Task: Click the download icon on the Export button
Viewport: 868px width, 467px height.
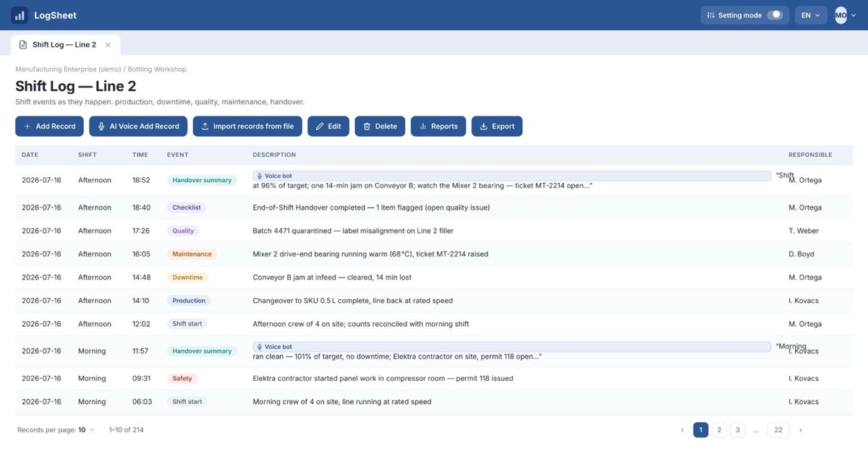Action: pyautogui.click(x=484, y=127)
